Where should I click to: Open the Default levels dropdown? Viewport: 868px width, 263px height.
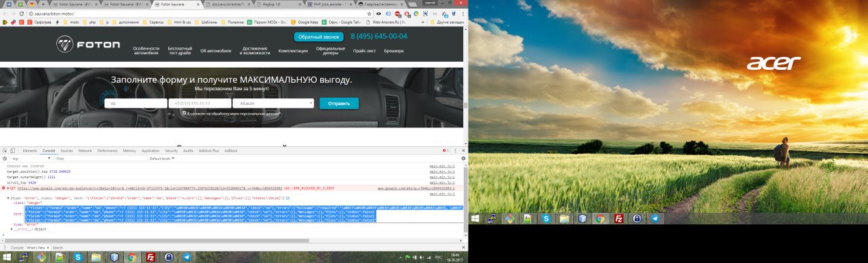161,158
